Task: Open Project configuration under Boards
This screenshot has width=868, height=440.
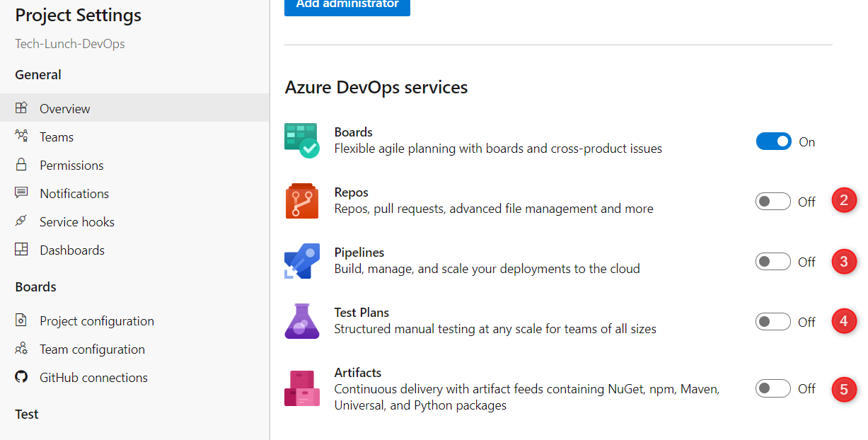Action: [x=96, y=320]
